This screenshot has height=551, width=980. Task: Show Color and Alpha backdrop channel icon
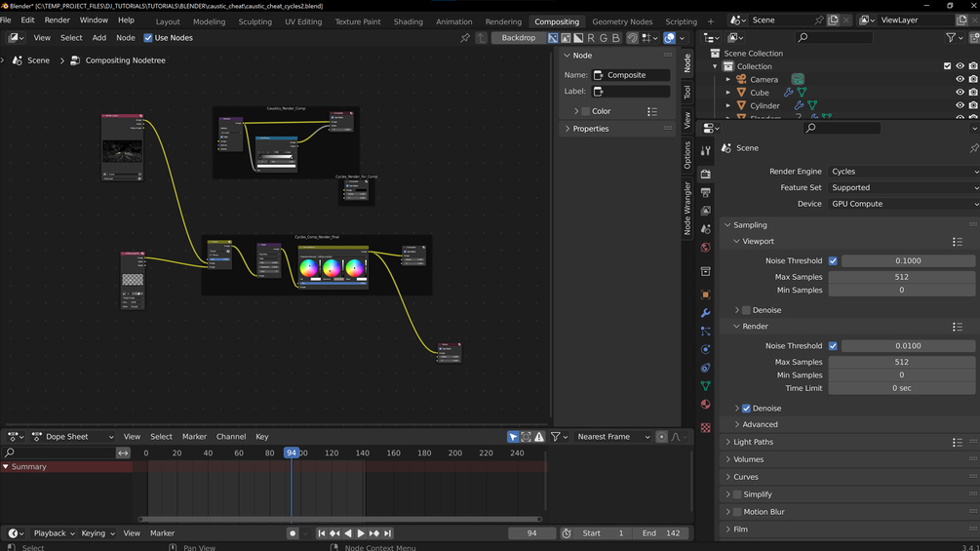point(553,38)
